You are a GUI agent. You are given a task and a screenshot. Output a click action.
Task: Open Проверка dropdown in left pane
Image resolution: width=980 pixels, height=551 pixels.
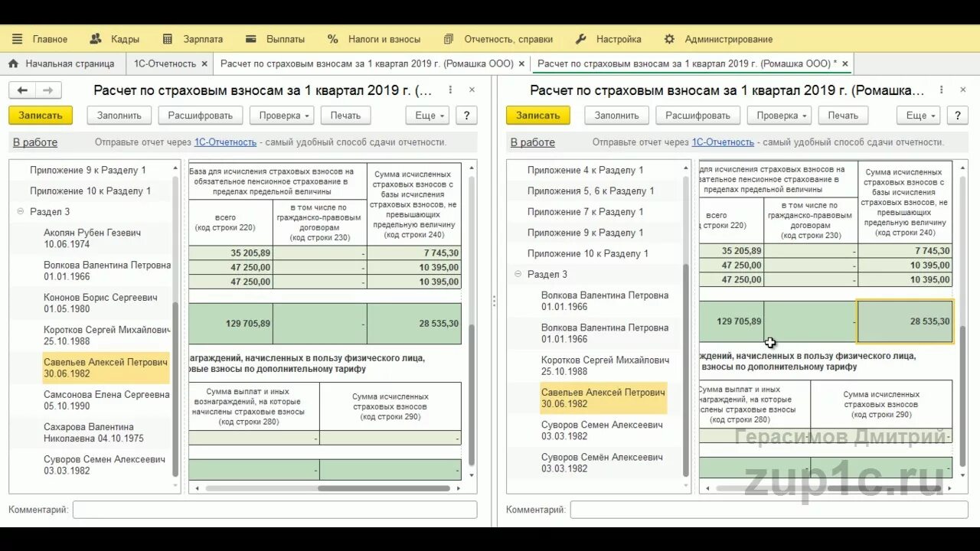(x=282, y=116)
